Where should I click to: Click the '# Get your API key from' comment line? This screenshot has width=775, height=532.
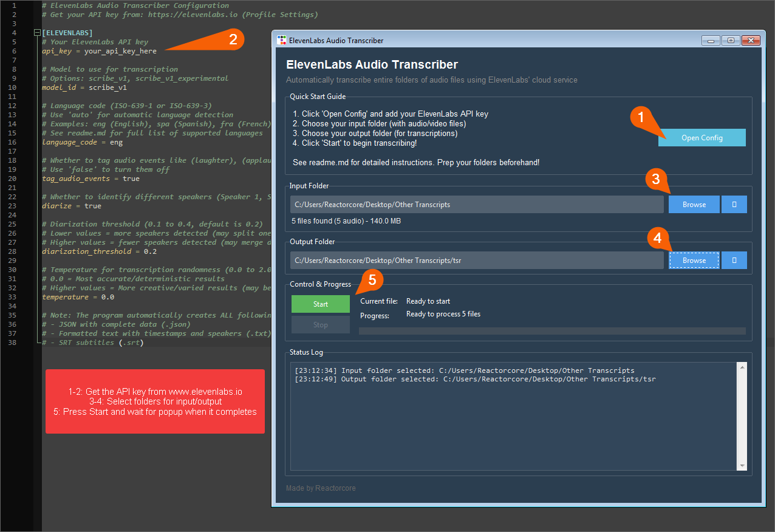coord(180,15)
